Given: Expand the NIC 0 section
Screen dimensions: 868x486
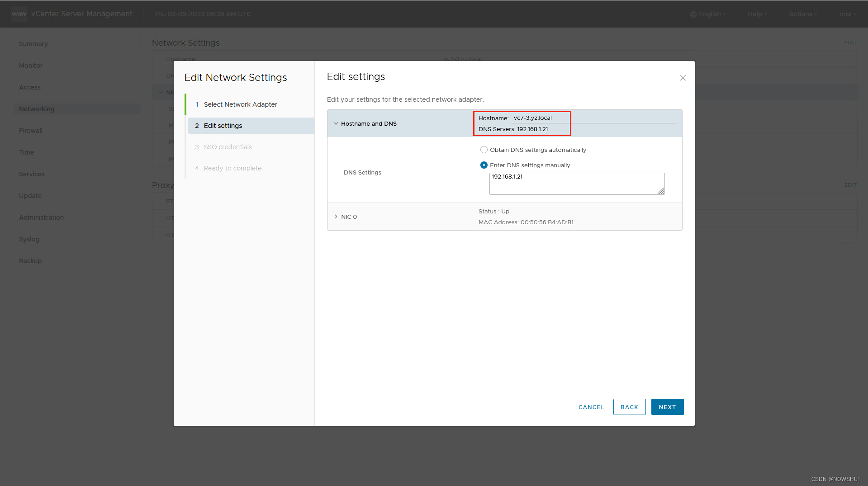Looking at the screenshot, I should coord(336,217).
